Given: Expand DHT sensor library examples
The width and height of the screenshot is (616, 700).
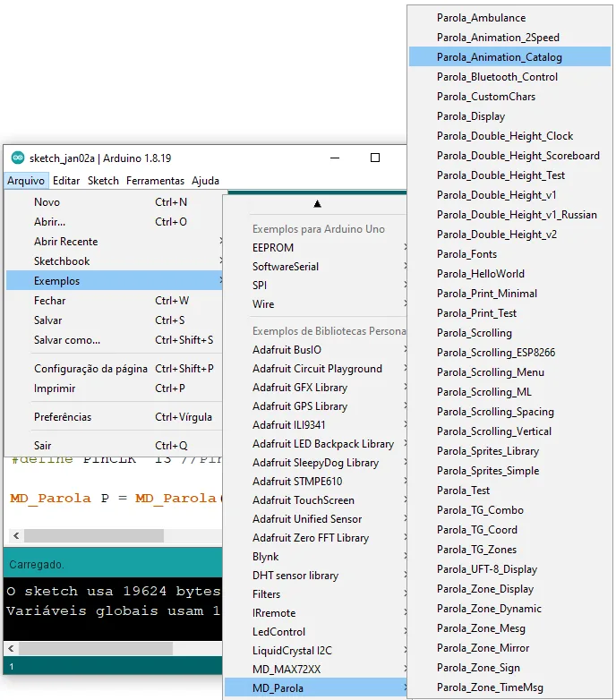Looking at the screenshot, I should click(x=315, y=576).
